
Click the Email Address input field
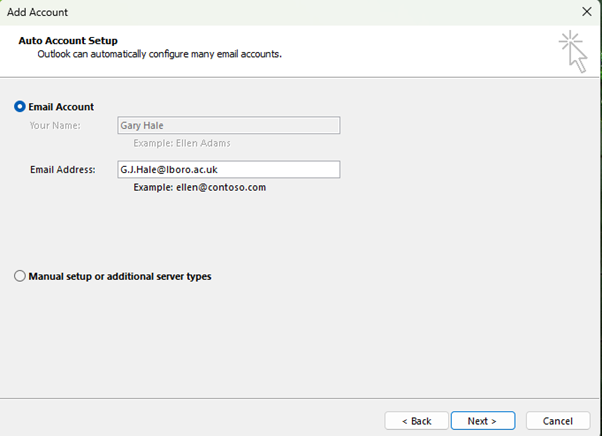click(228, 170)
